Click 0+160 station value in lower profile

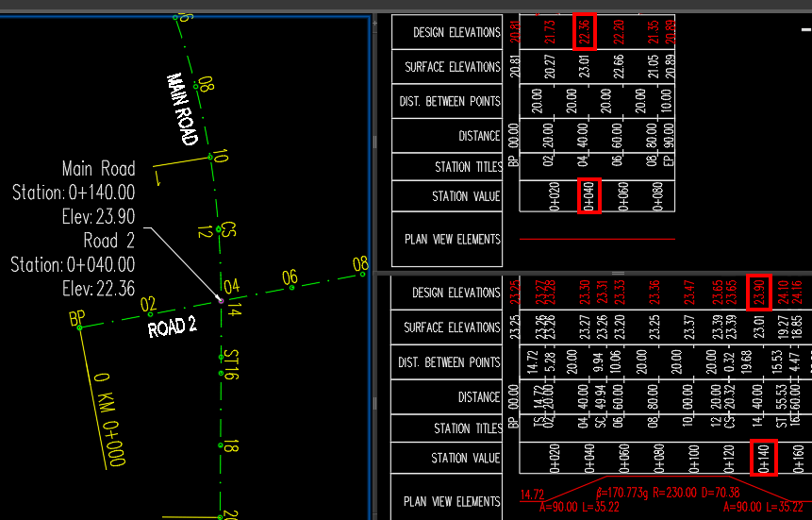point(798,458)
